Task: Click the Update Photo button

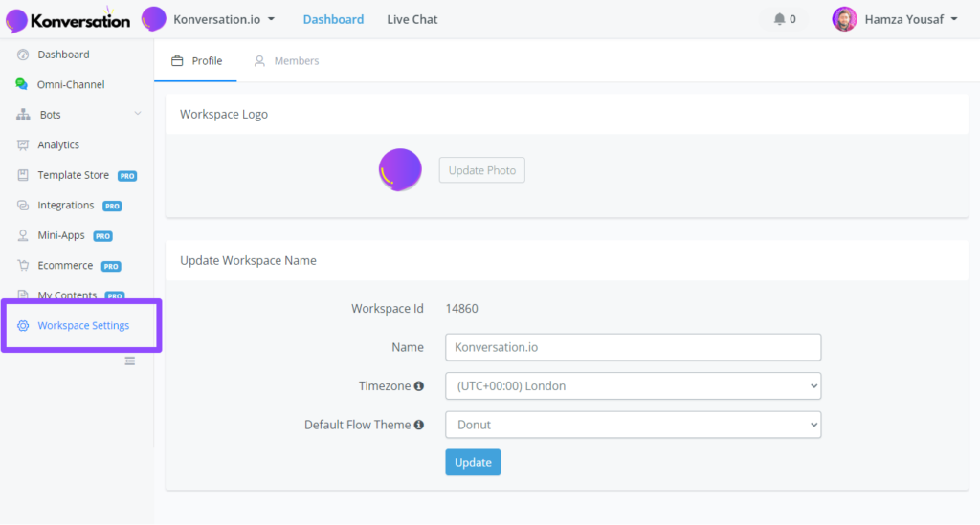Action: pyautogui.click(x=482, y=170)
